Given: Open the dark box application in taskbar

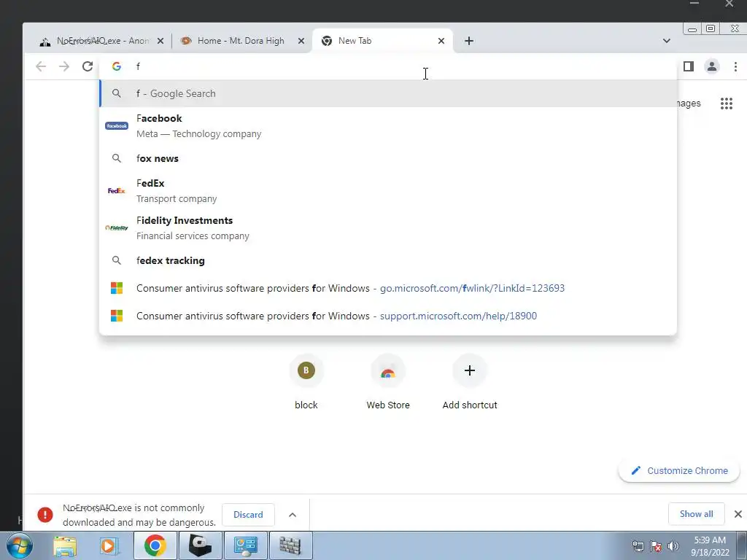Looking at the screenshot, I should pyautogui.click(x=200, y=545).
